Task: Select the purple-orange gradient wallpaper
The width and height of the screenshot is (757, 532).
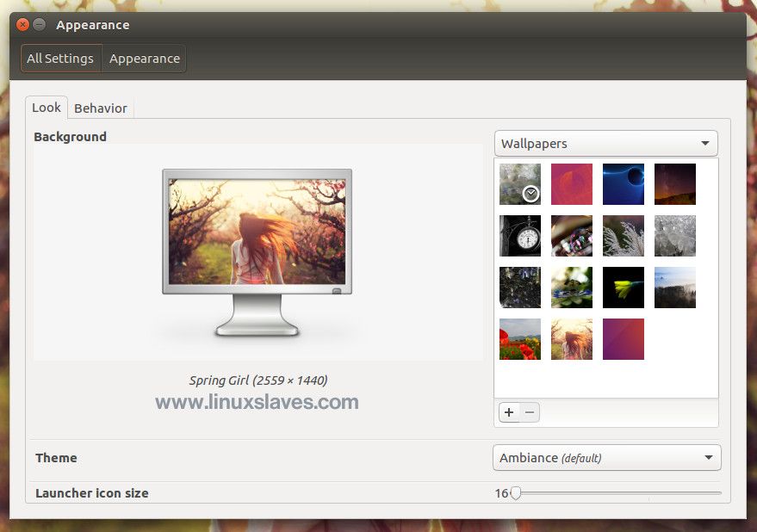Action: coord(624,339)
